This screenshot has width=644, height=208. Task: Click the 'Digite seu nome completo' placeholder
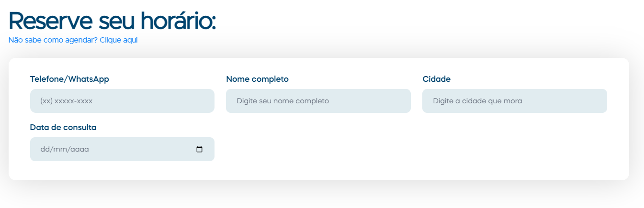pos(282,101)
